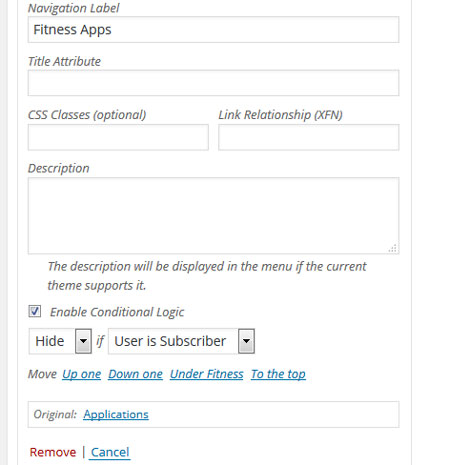Focus the Title Attribute input box

tap(213, 83)
